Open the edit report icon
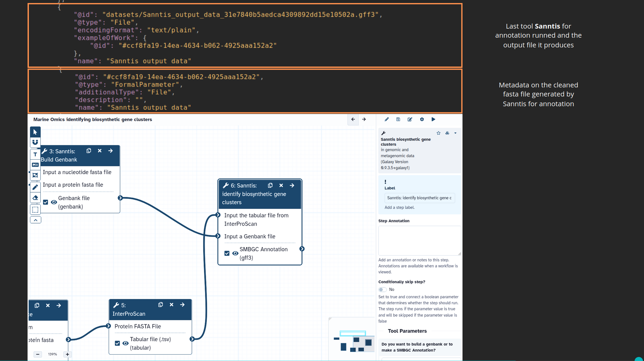Image resolution: width=644 pixels, height=361 pixels. point(410,119)
